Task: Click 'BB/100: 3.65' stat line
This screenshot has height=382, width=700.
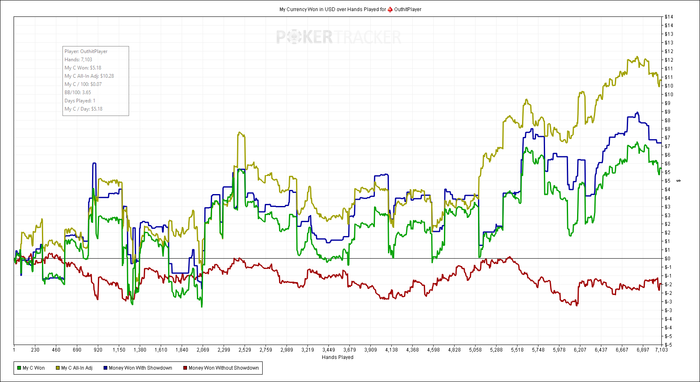Action: (x=78, y=92)
